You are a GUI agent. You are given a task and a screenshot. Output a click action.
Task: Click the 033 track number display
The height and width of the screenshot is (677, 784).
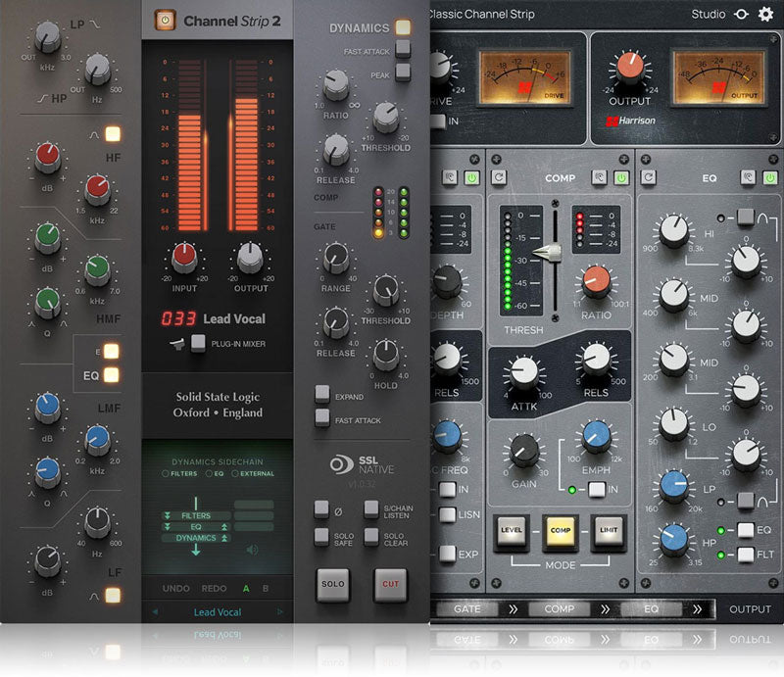178,319
